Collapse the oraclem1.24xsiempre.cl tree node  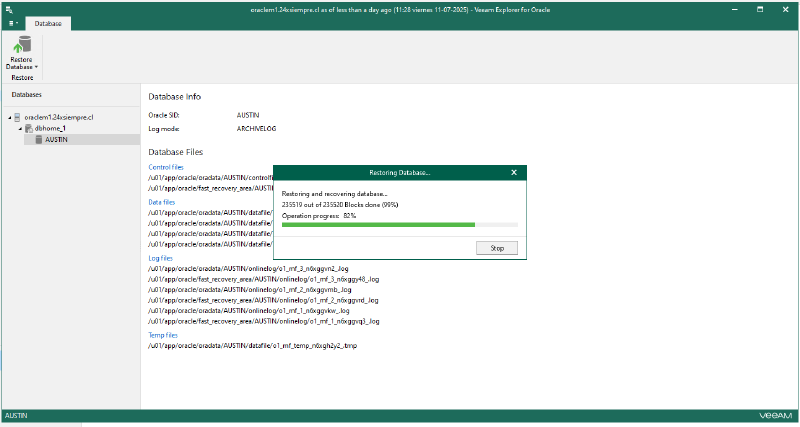click(10, 118)
